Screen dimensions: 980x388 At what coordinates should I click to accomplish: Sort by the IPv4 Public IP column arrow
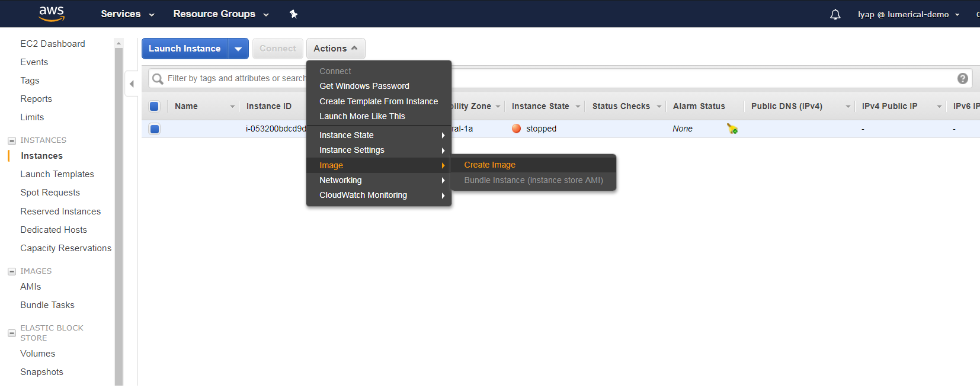(x=939, y=107)
